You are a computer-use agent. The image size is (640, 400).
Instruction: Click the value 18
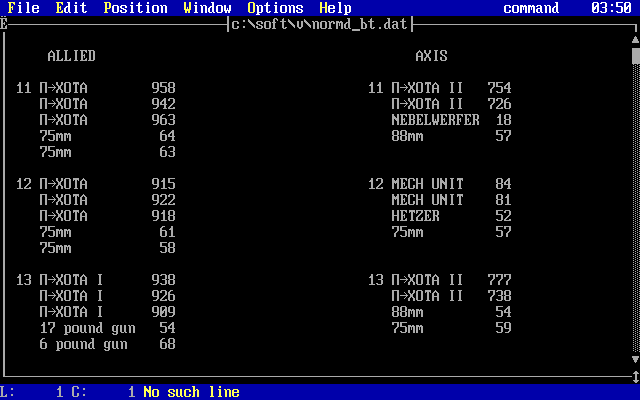(503, 120)
